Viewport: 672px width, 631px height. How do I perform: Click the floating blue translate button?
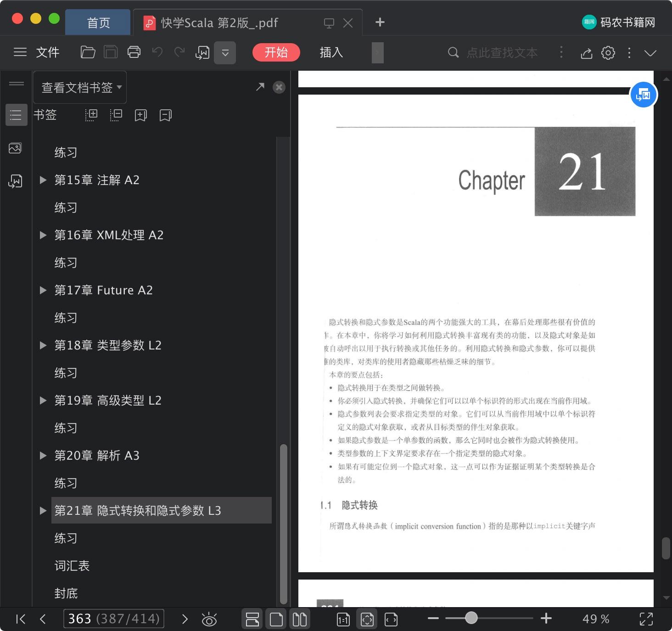(x=644, y=95)
